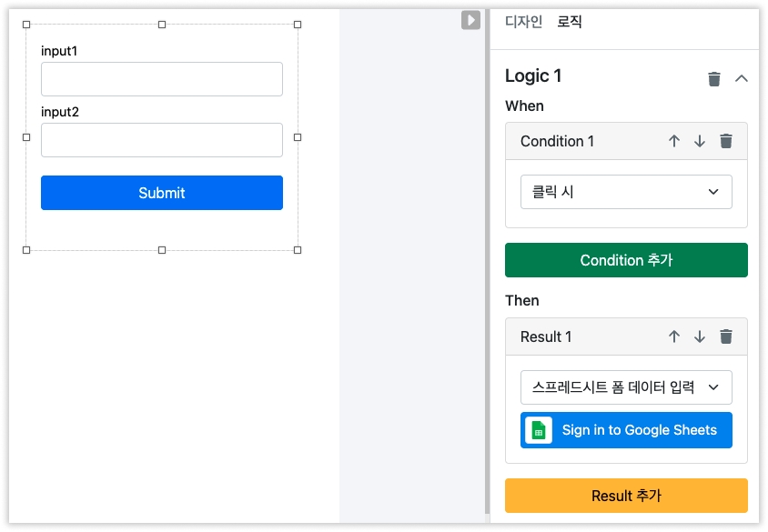Click the blue Submit button
Image resolution: width=768 pixels, height=532 pixels.
tap(162, 193)
